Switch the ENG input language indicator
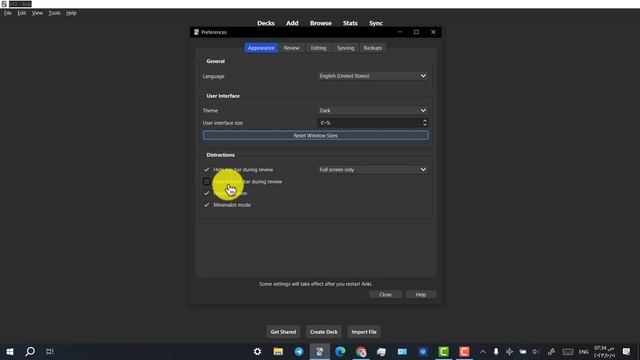Image resolution: width=640 pixels, height=360 pixels. 584,351
